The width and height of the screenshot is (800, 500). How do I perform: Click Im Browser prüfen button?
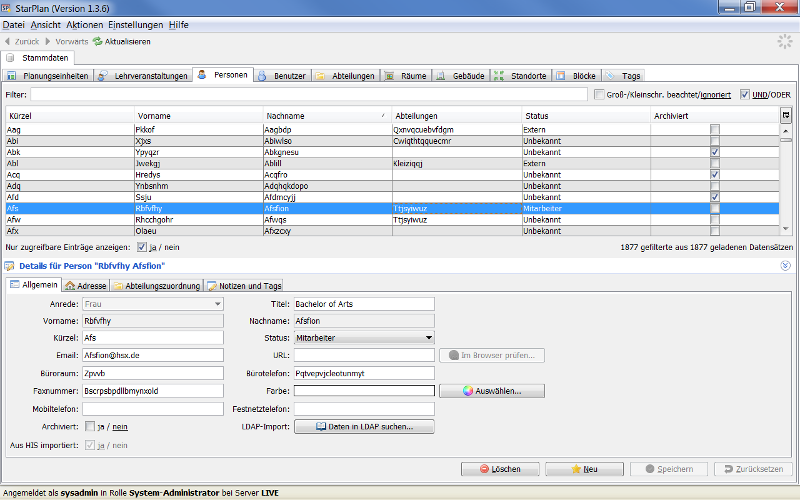coord(492,355)
